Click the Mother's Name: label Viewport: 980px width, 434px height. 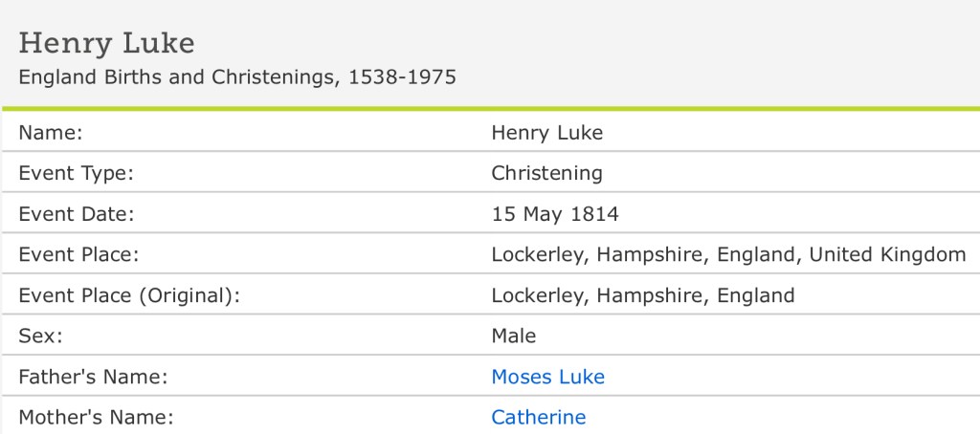pyautogui.click(x=96, y=417)
